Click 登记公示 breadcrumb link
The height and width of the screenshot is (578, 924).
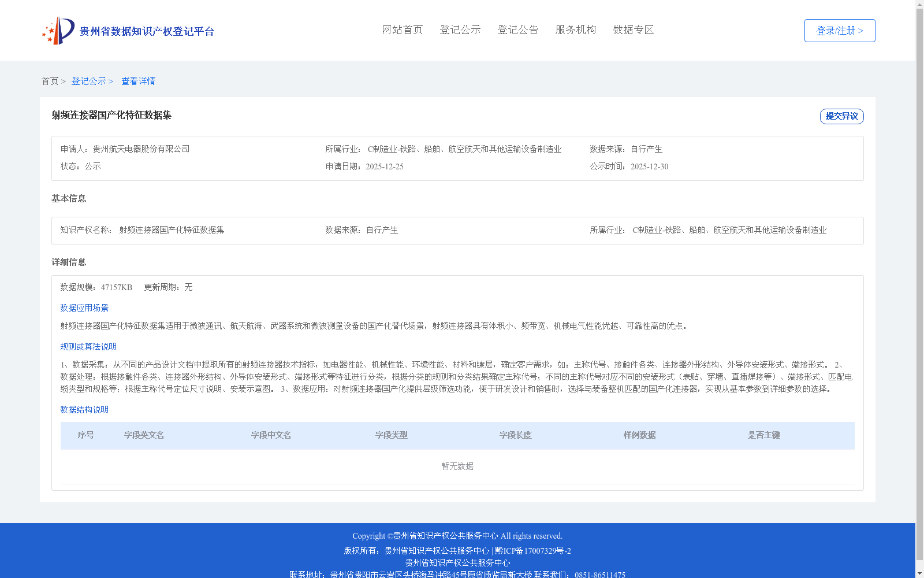[88, 81]
